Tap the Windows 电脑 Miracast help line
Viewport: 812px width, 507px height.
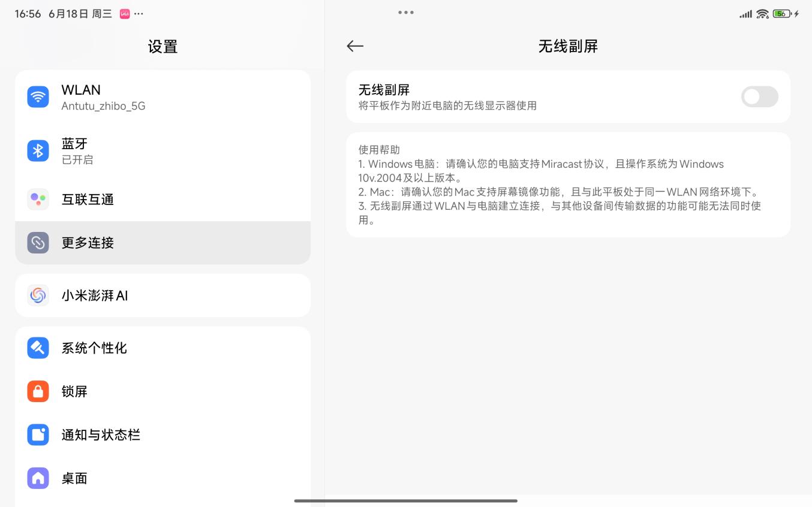541,171
